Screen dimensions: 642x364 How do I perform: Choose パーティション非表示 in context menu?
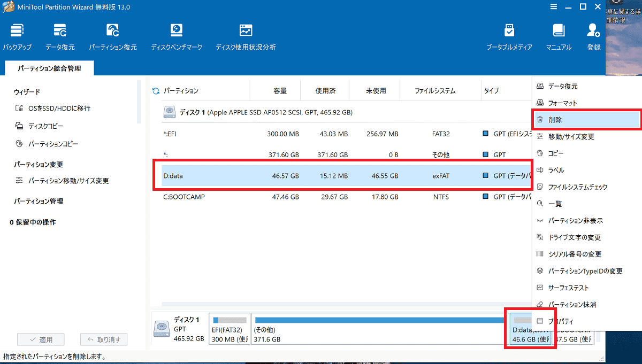point(587,221)
